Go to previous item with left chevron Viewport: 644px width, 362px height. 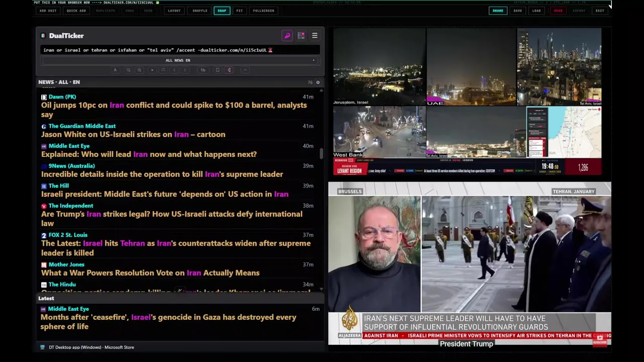coord(174,70)
